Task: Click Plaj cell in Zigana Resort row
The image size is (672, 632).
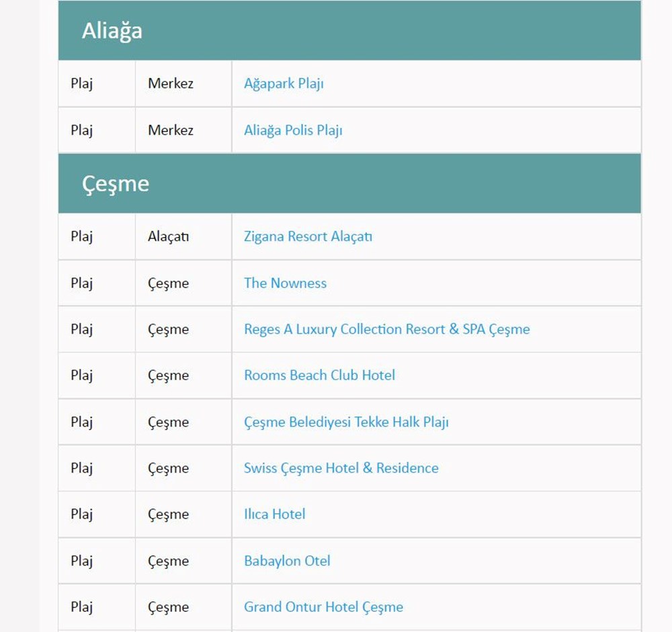Action: pyautogui.click(x=82, y=236)
